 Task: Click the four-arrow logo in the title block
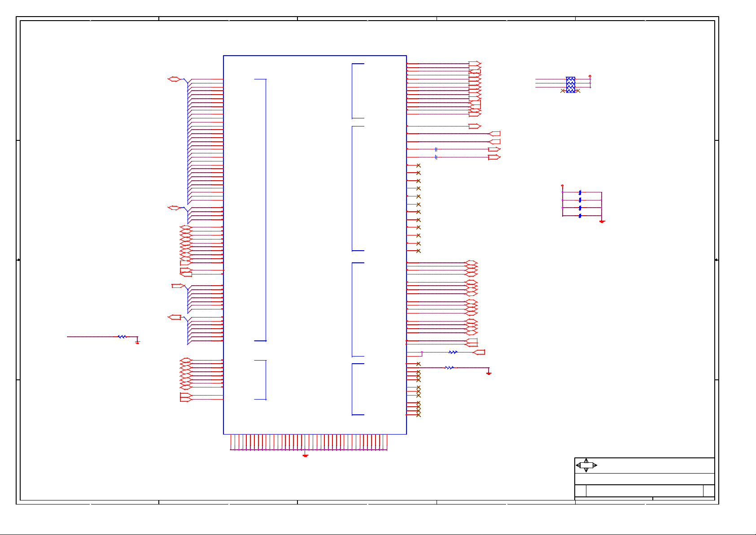coord(586,465)
